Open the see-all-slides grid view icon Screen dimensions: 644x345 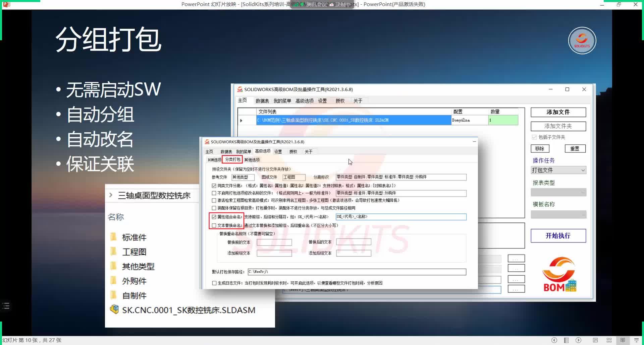coord(609,340)
